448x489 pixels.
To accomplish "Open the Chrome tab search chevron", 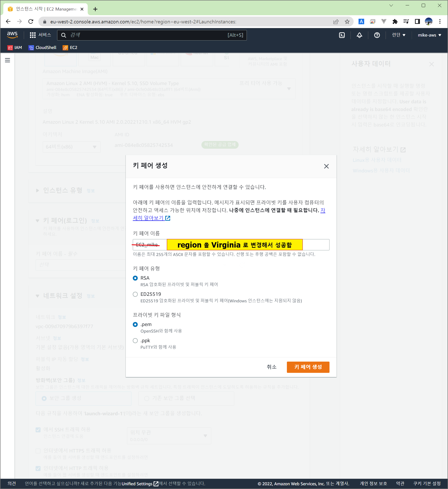I will 391,5.
